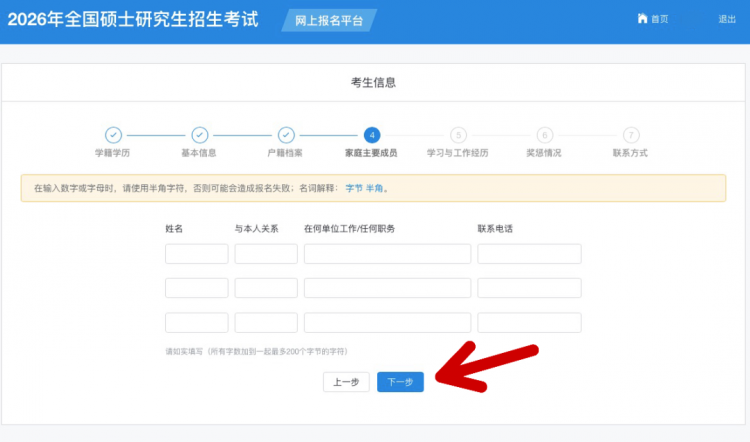The height and width of the screenshot is (442, 750).
Task: Click the home icon beside 首页
Action: pos(642,19)
